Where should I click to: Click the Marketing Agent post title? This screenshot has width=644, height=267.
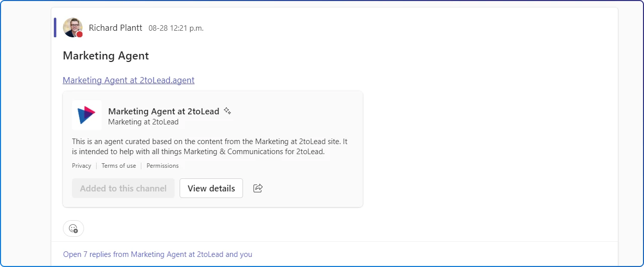tap(106, 55)
